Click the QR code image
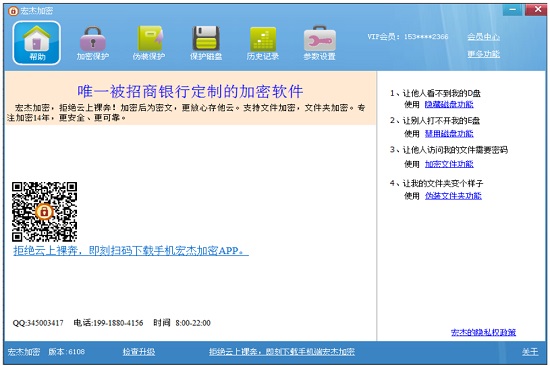550x366 pixels. coord(44,212)
